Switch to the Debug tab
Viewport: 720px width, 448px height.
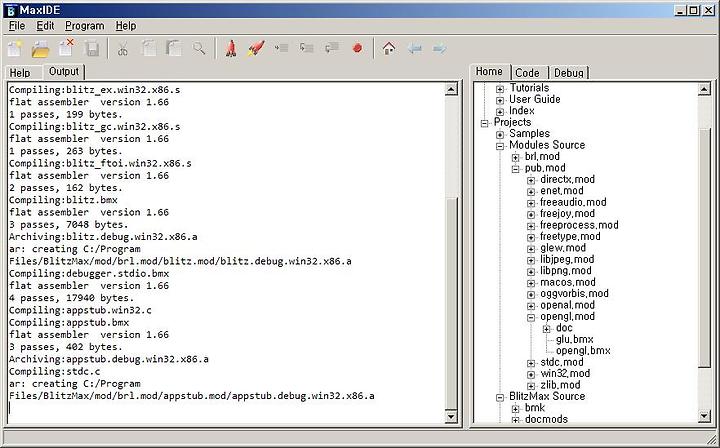tap(568, 73)
